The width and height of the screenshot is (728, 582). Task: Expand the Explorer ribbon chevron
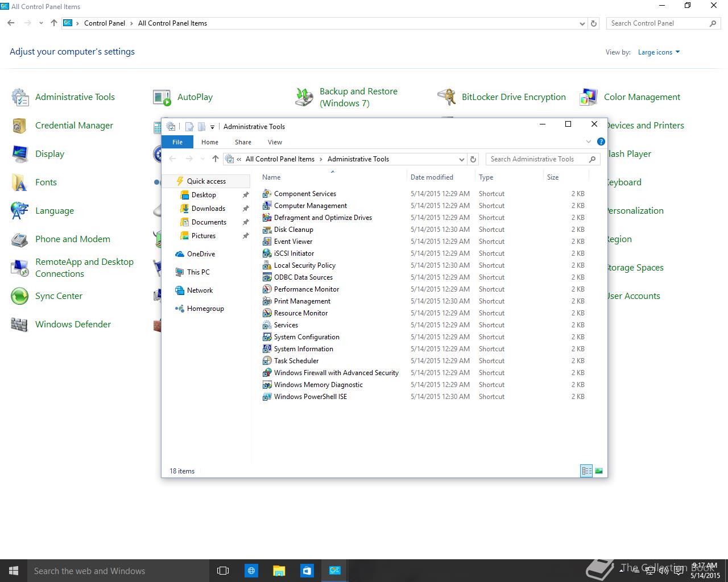[589, 142]
